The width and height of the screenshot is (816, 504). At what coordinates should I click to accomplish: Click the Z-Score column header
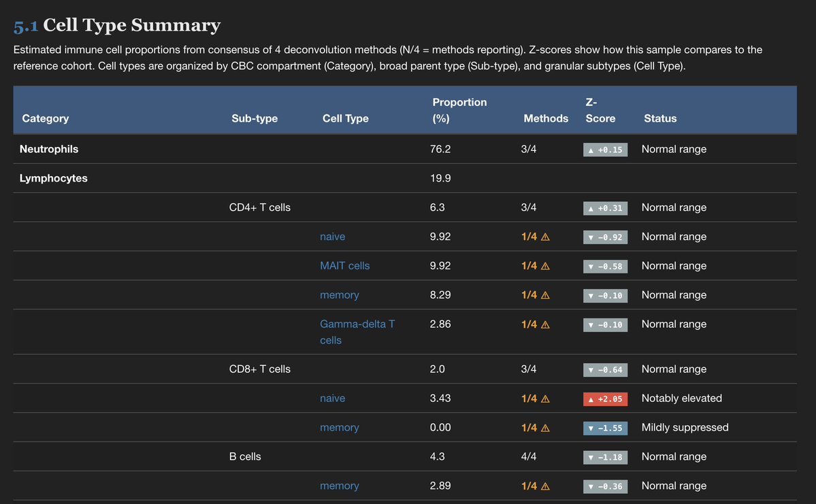[600, 110]
